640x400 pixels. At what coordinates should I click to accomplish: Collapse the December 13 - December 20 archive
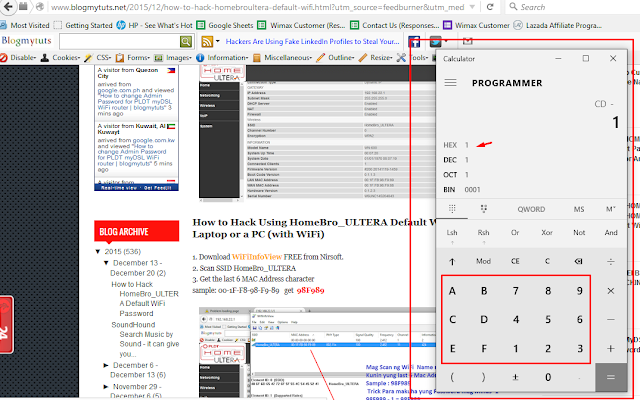106,263
